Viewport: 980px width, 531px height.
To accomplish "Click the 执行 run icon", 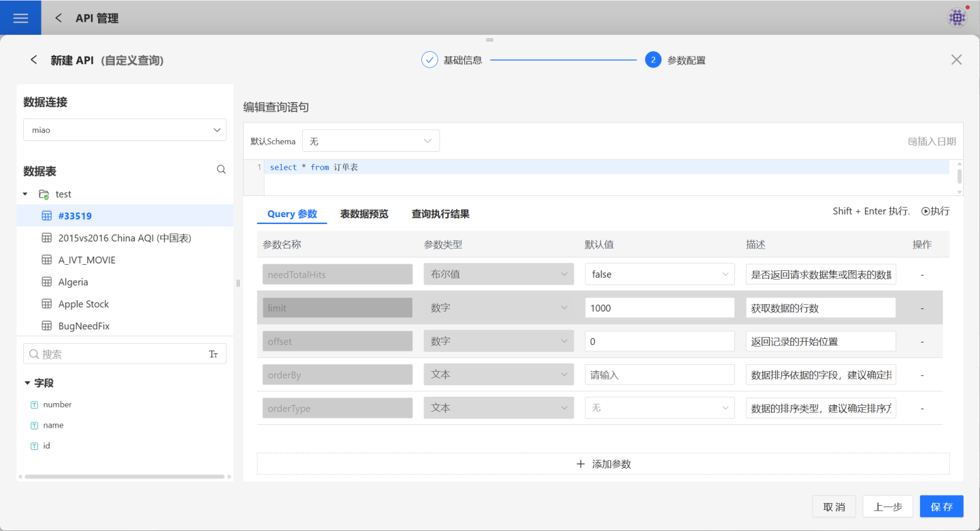I will coord(926,211).
